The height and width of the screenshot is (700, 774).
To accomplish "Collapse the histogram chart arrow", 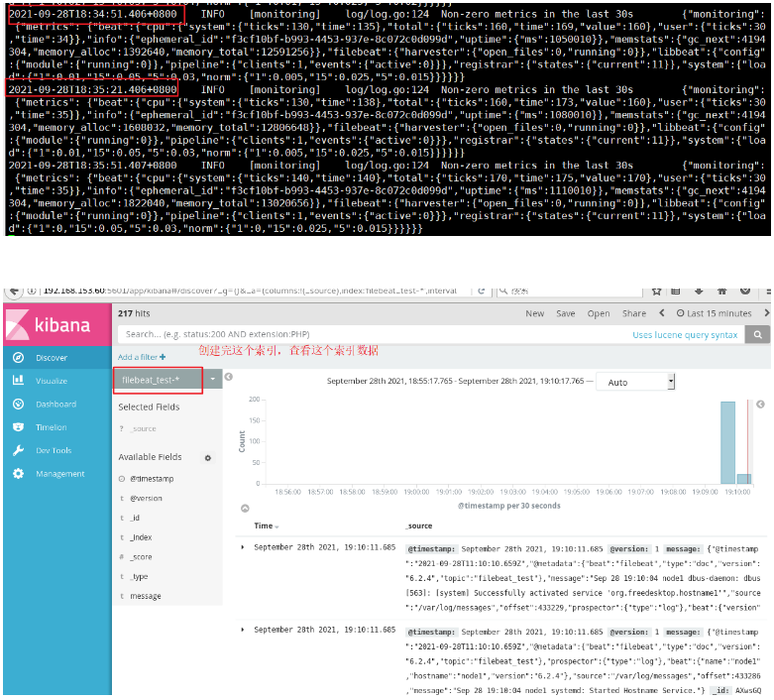I will click(245, 509).
